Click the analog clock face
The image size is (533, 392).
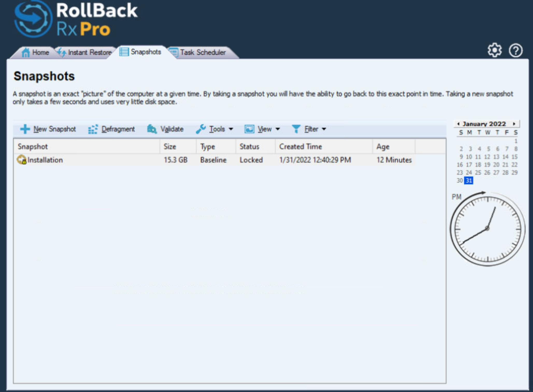pos(487,229)
